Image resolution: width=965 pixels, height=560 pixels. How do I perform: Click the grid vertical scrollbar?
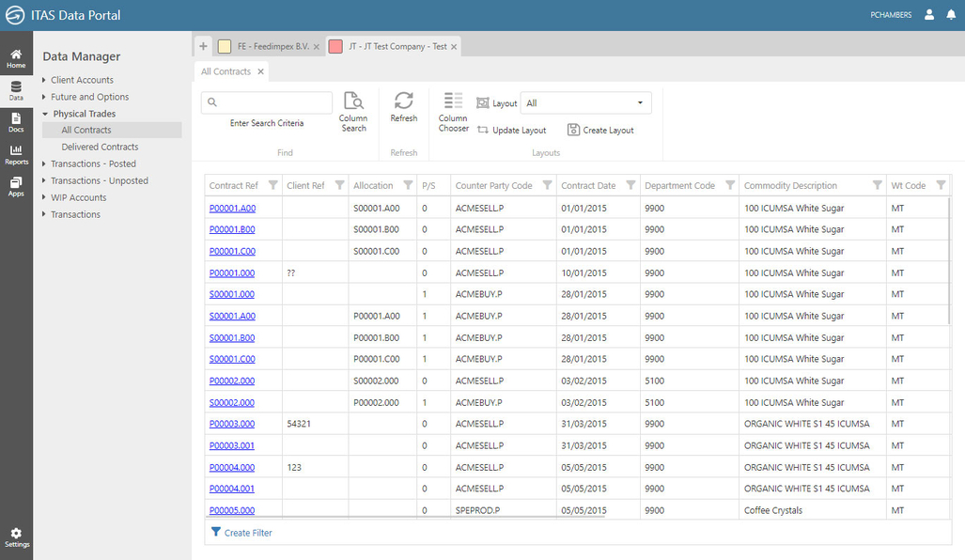[x=950, y=261]
